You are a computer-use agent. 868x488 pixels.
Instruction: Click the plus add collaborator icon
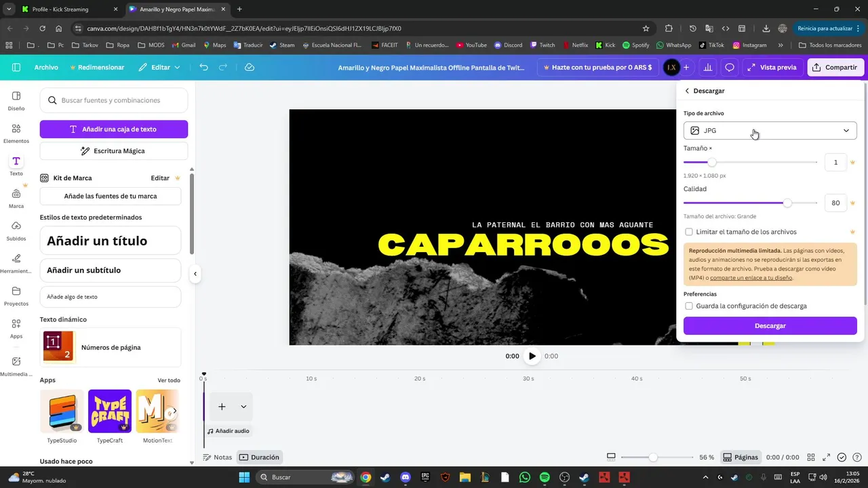point(686,67)
